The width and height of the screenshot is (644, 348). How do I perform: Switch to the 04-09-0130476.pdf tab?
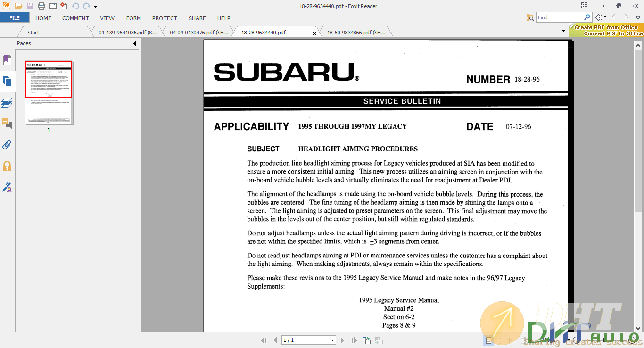[198, 33]
